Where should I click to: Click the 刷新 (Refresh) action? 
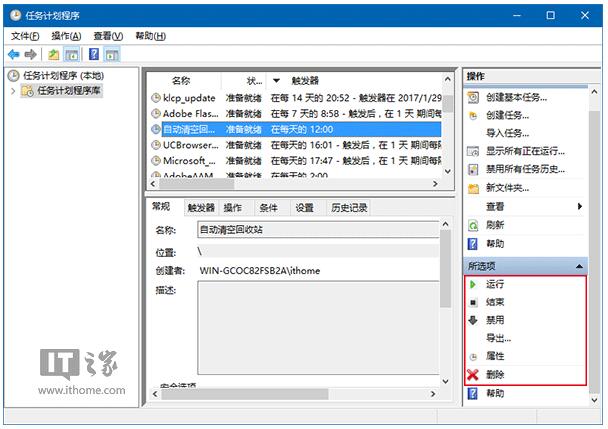pyautogui.click(x=494, y=225)
